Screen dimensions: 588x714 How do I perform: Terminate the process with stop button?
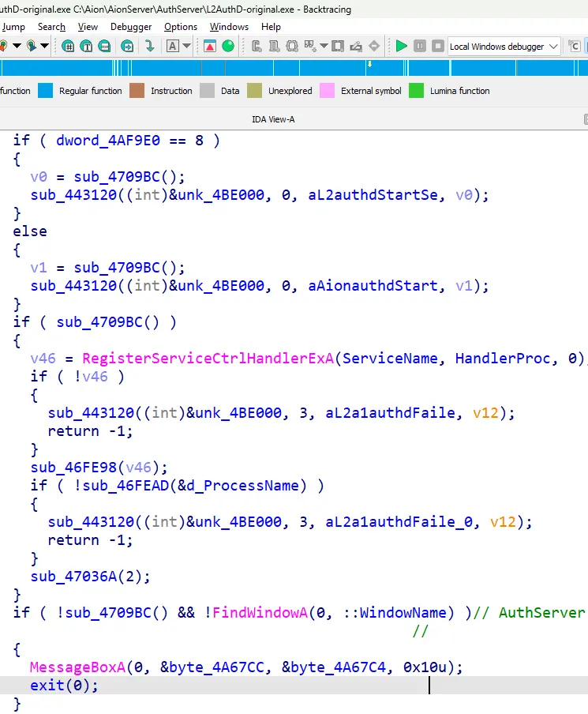(x=438, y=46)
